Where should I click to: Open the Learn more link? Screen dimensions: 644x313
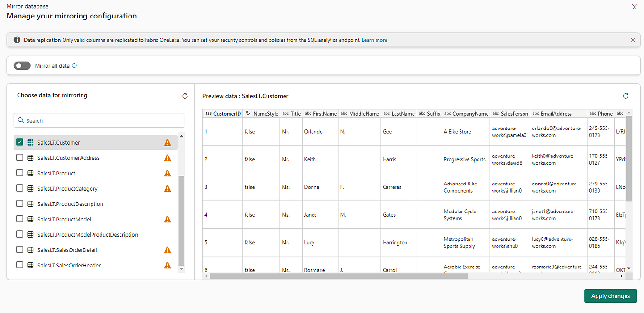click(x=374, y=40)
